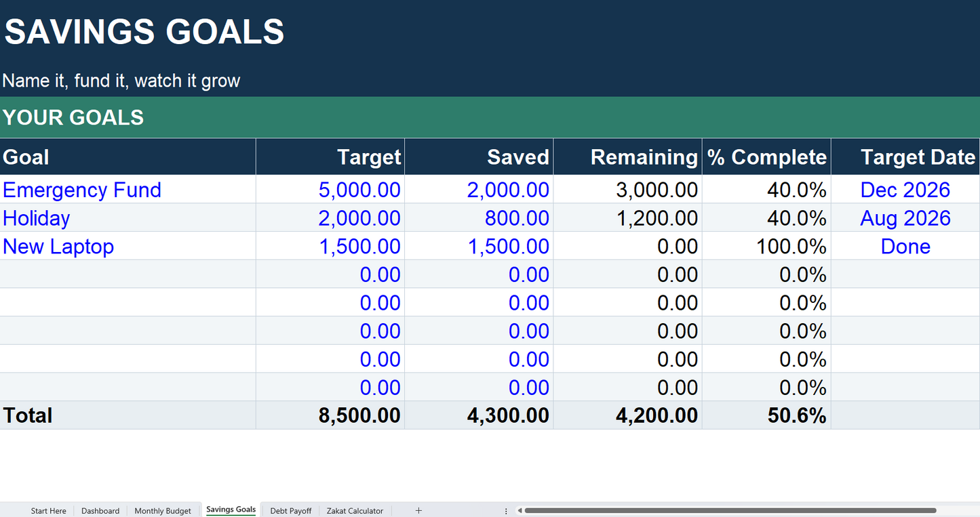Click the horizontal scrollbar thumb
Screen dimensions: 980x517
(730, 510)
